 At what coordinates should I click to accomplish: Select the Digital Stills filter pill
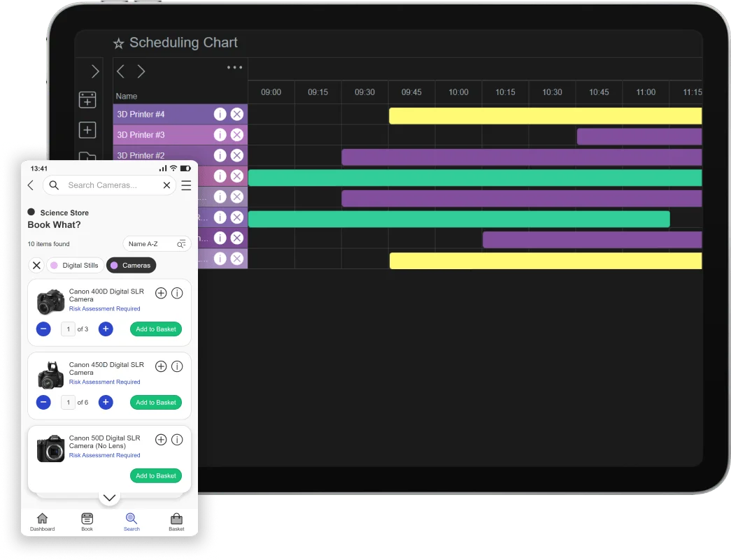75,265
